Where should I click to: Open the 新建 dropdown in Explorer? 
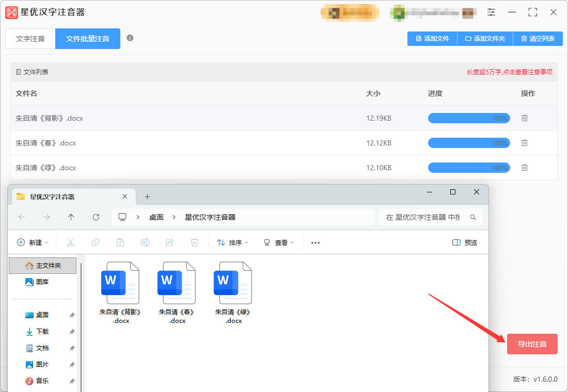(x=33, y=242)
